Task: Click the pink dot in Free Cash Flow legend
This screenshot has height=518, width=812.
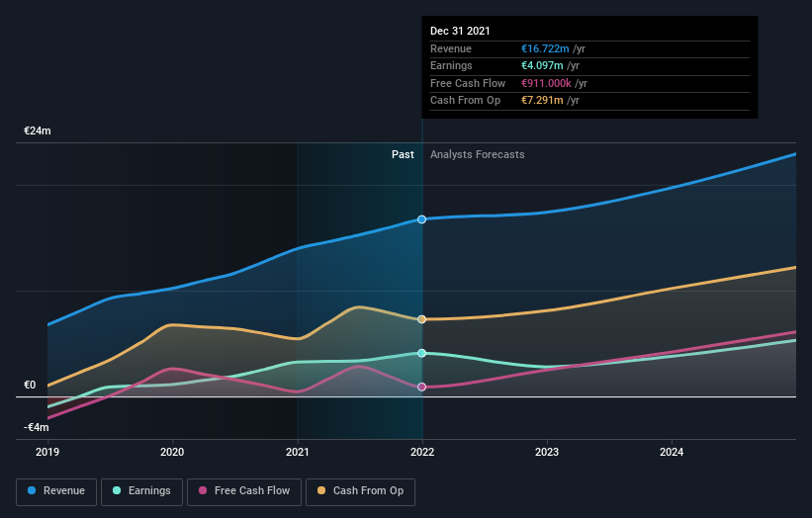Action: [x=203, y=490]
